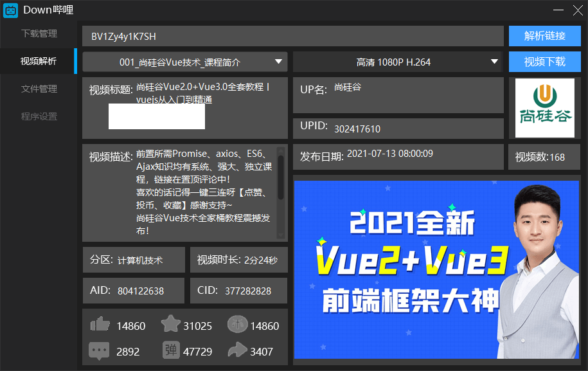Click the comment bubble icon
Viewport: 588px width, 371px height.
(x=99, y=351)
